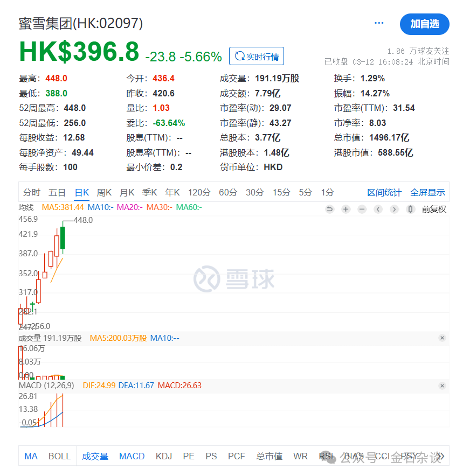Select the 日K chart tab
This screenshot has height=476, width=456.
point(82,192)
